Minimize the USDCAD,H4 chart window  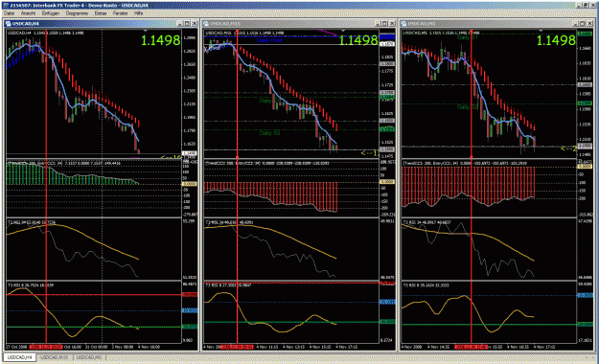179,23
